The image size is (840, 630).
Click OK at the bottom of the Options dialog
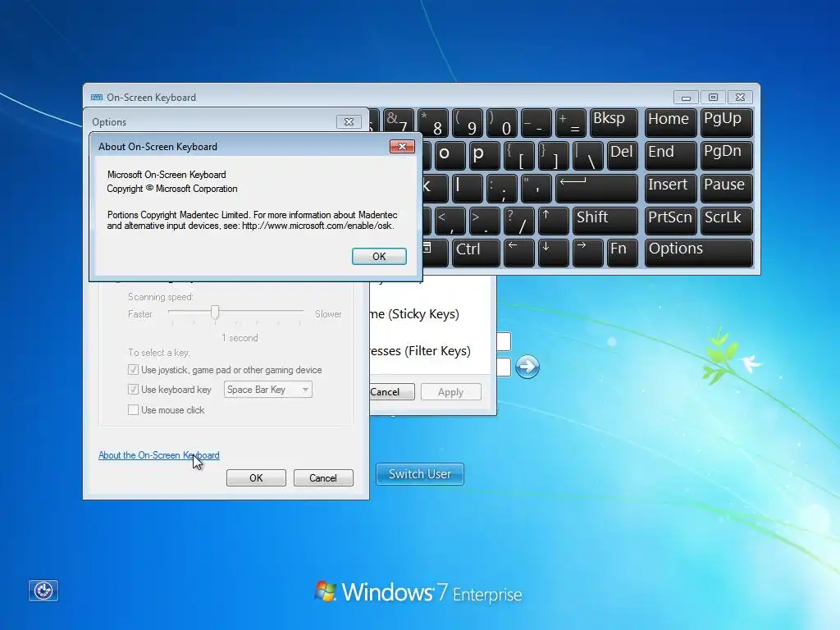pyautogui.click(x=256, y=478)
